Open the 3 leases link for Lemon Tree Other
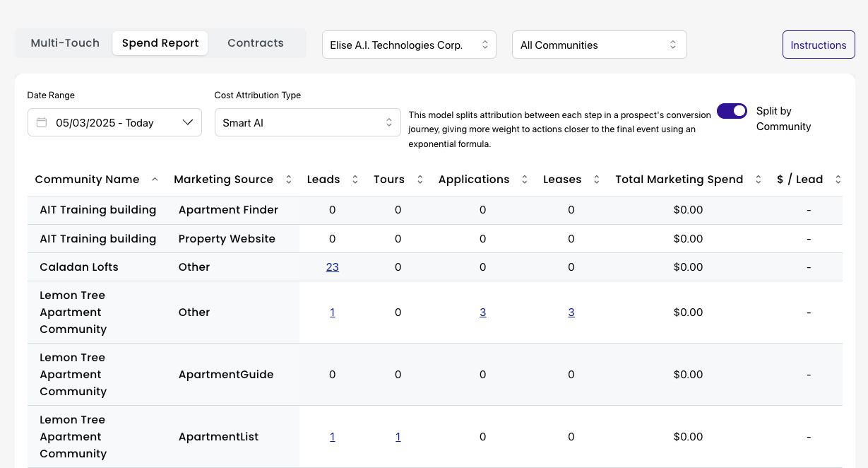This screenshot has width=868, height=468. point(571,312)
